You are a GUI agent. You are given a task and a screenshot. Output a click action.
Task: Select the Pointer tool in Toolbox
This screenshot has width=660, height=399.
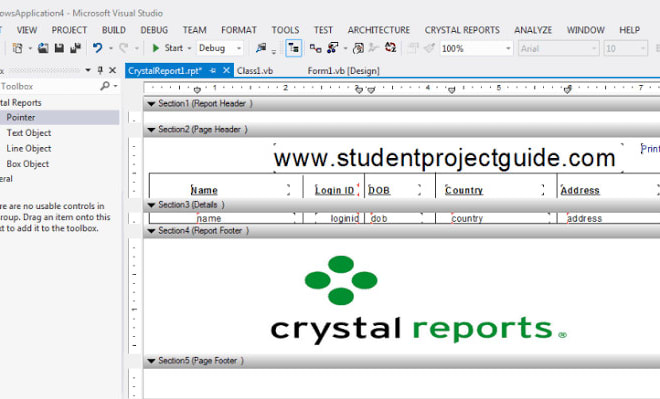pos(59,117)
